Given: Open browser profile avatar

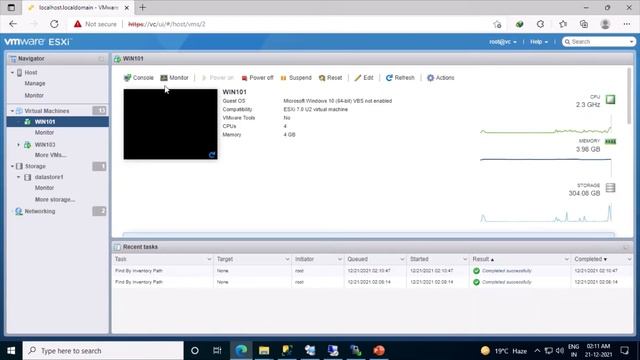Looking at the screenshot, I should tap(605, 24).
